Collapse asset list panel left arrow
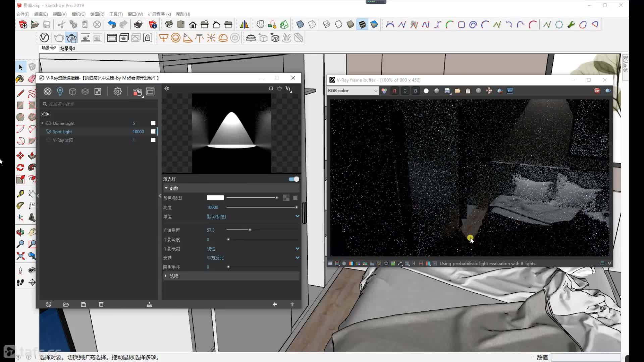 tap(38, 195)
